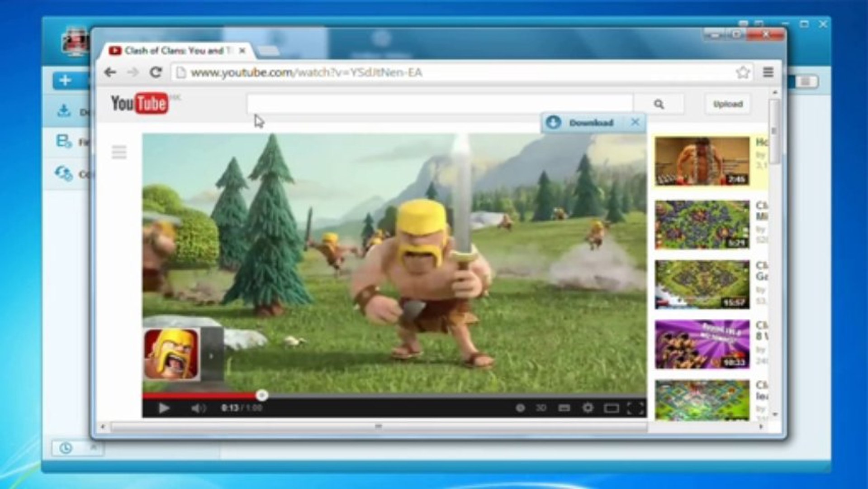Click the floating Download button over the video
The image size is (868, 489).
(584, 122)
